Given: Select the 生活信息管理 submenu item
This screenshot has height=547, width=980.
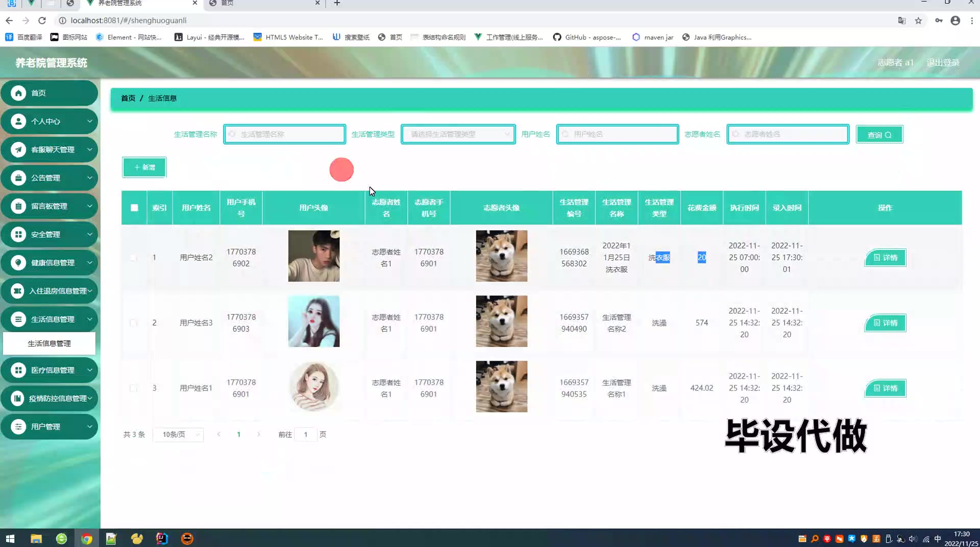Looking at the screenshot, I should (x=49, y=343).
